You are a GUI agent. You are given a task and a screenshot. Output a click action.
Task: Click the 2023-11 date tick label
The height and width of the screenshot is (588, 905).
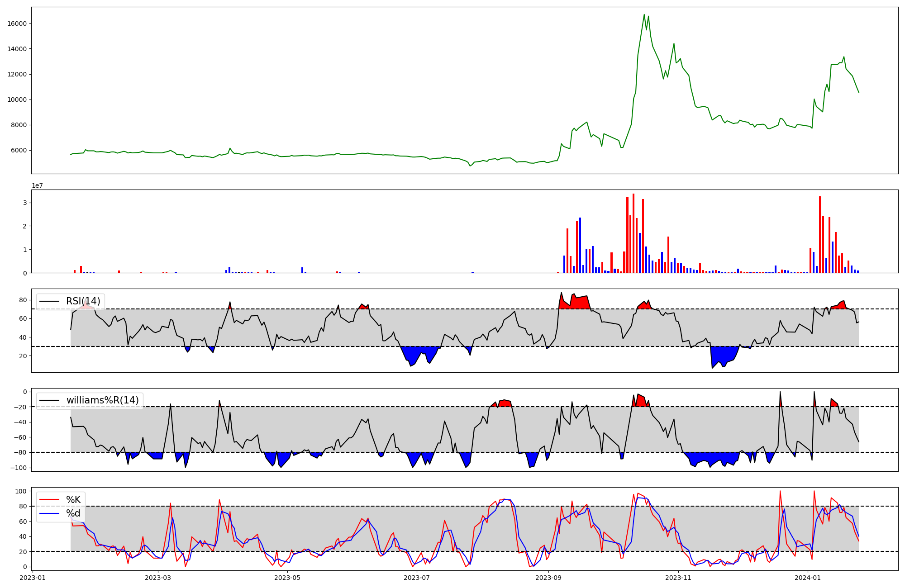click(x=678, y=578)
